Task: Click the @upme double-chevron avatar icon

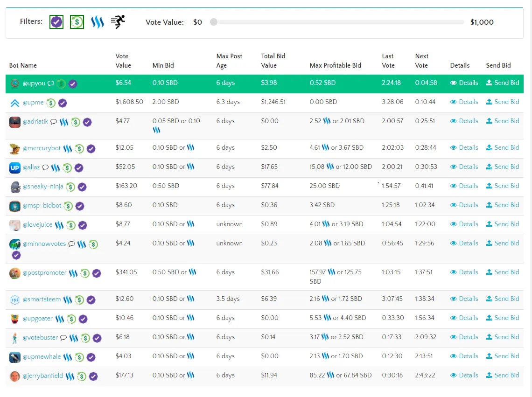Action: pos(15,103)
